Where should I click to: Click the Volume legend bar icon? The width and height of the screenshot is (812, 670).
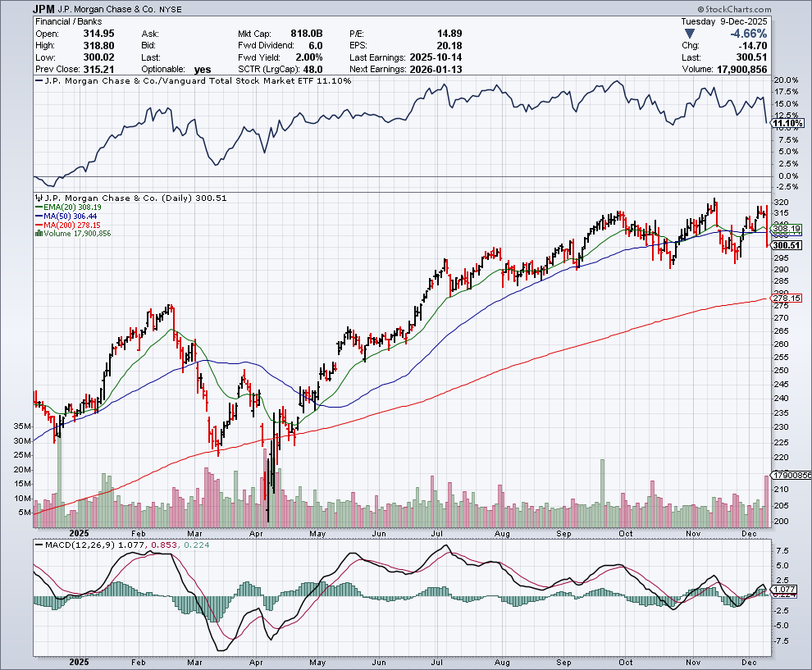[x=37, y=234]
